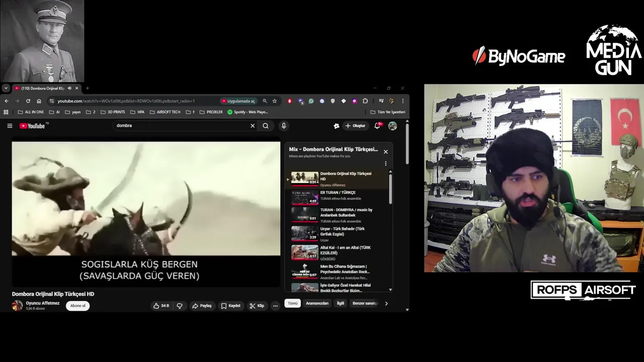The image size is (644, 362).
Task: Play 'Altai Kai - I am an Altai' item
Action: pos(338,253)
